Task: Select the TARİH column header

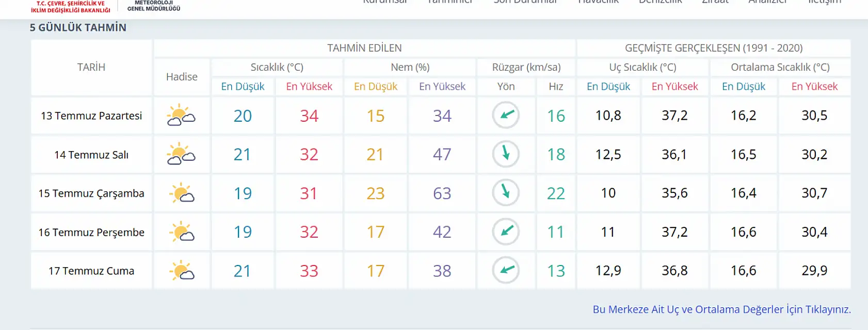Action: pyautogui.click(x=91, y=67)
